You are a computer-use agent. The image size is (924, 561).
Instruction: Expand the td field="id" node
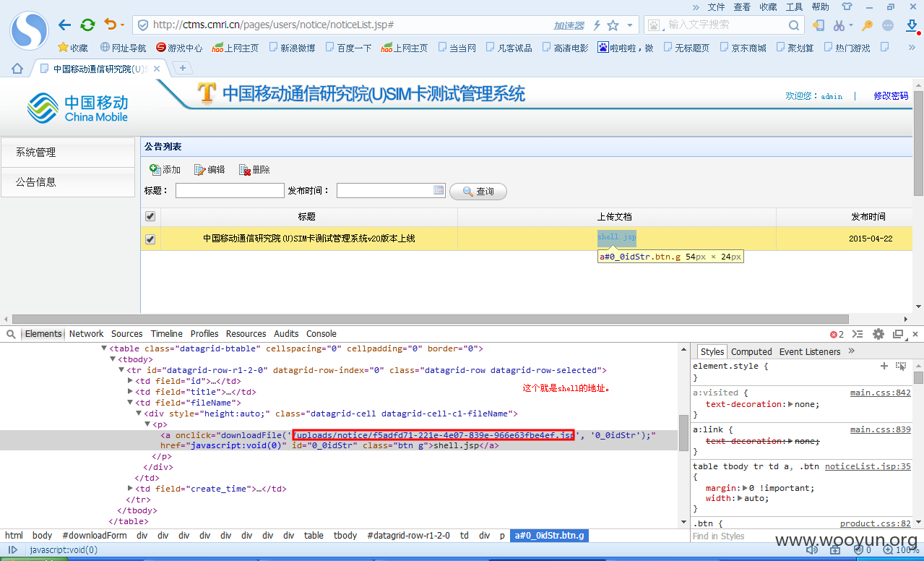pos(130,381)
